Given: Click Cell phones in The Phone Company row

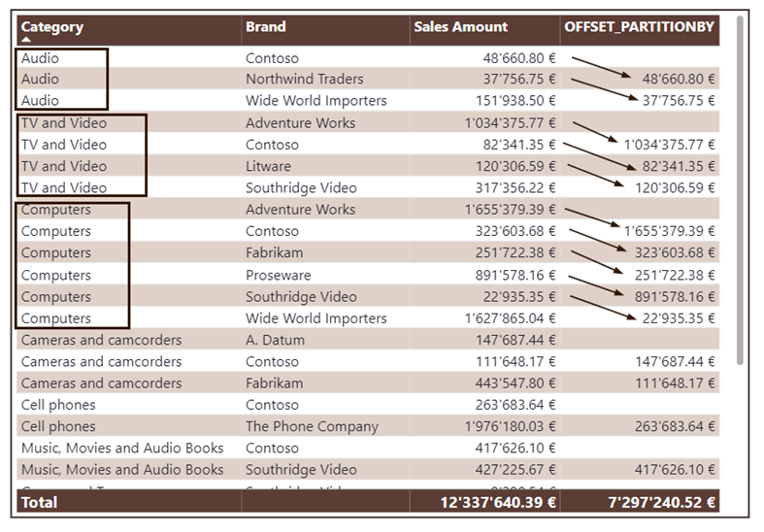Looking at the screenshot, I should [x=58, y=427].
